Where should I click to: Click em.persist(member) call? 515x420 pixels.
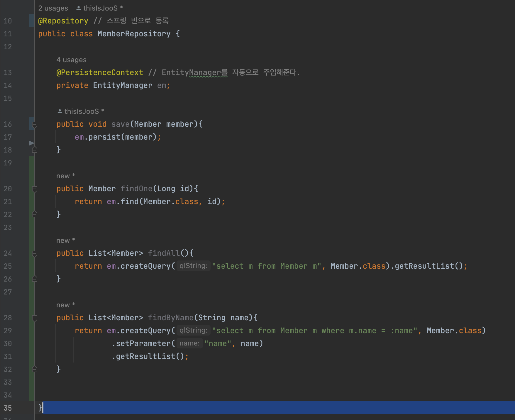click(x=116, y=137)
